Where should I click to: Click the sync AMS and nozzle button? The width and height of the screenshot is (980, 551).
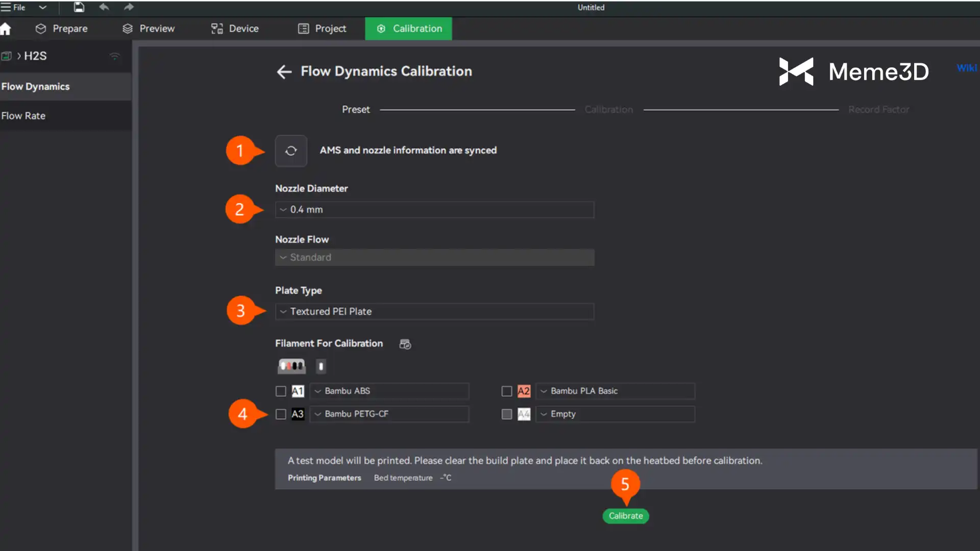point(291,151)
